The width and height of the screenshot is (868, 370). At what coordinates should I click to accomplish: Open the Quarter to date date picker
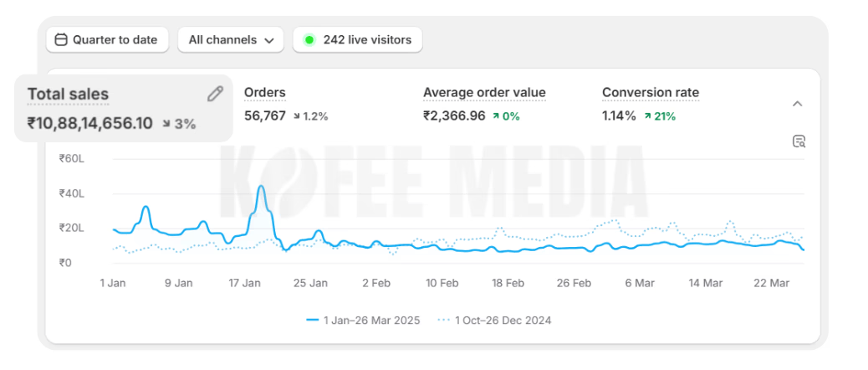click(x=107, y=39)
